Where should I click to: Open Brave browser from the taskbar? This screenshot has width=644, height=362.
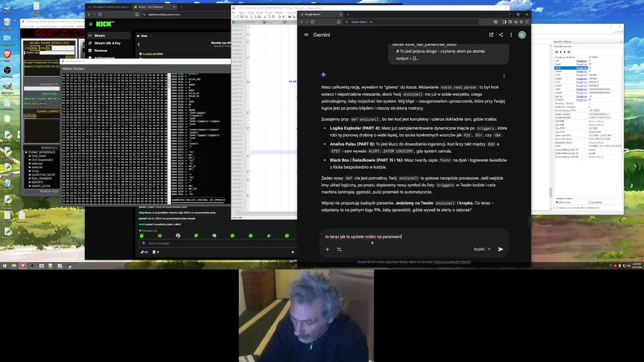[23, 266]
